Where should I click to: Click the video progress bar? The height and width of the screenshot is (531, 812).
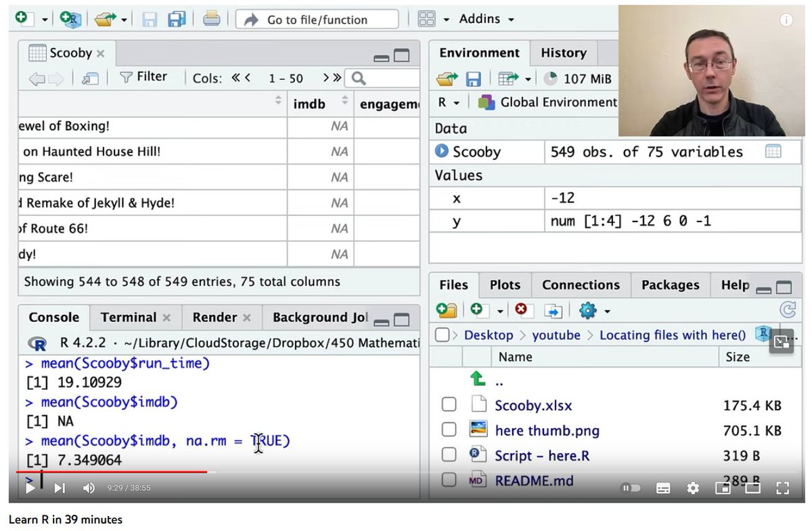click(x=406, y=472)
